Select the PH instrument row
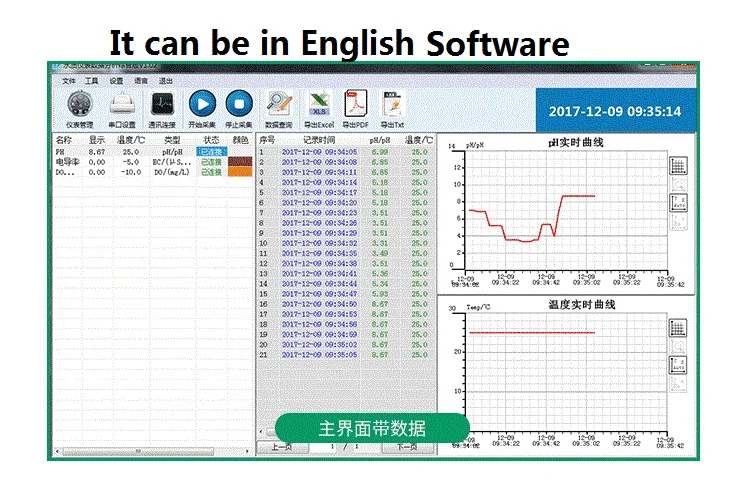Image resolution: width=750 pixels, height=495 pixels. (153, 152)
